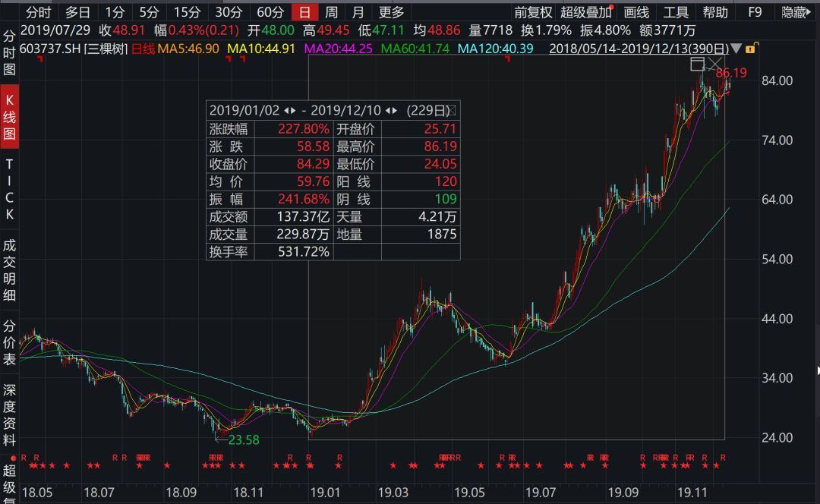Open the 更多 more periods menu
This screenshot has height=504, width=820.
point(391,12)
